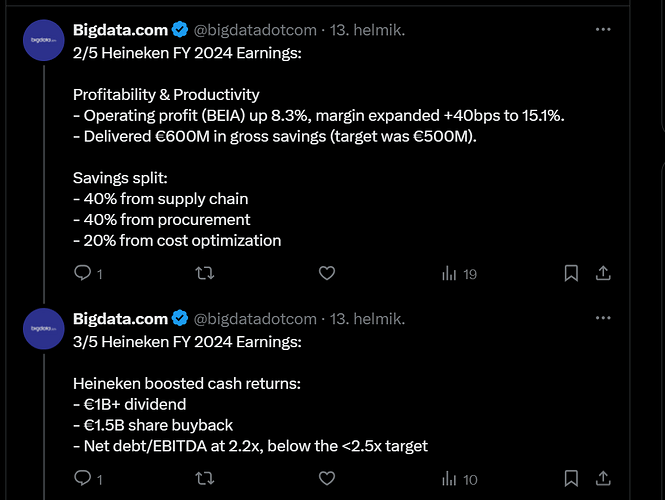This screenshot has width=665, height=500.
Task: Reply to the 2/5 Heineken earnings post
Action: click(x=84, y=273)
